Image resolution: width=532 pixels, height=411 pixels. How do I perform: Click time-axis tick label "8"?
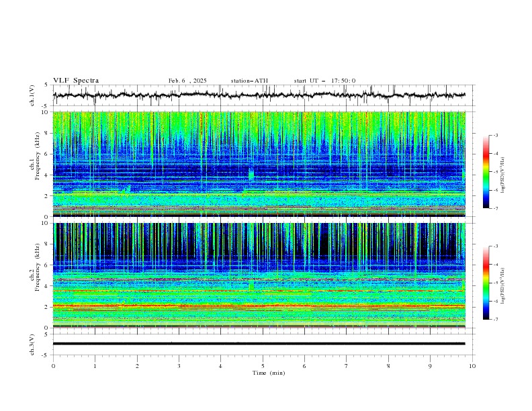pos(388,366)
